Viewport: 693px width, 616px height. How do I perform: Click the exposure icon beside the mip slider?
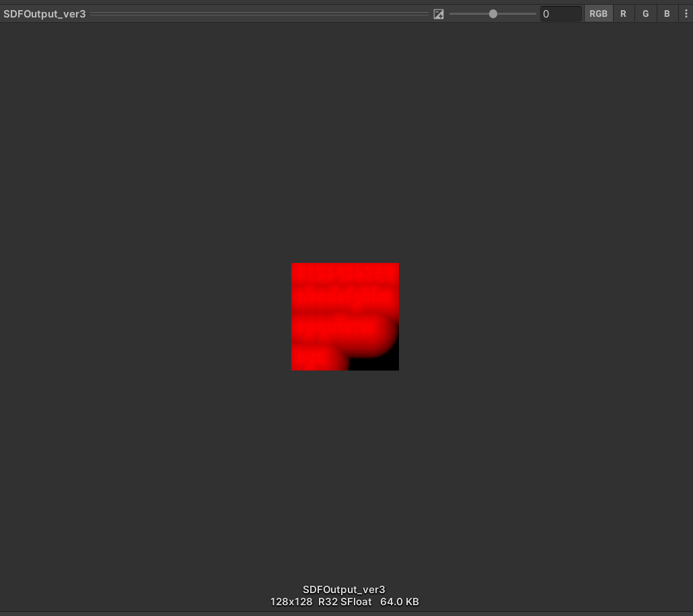[x=438, y=13]
